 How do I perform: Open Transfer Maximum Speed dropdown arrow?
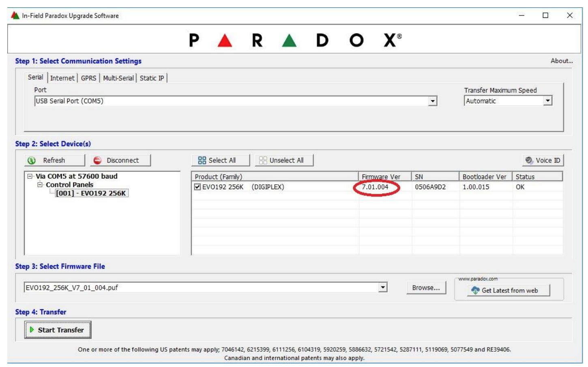(x=548, y=101)
